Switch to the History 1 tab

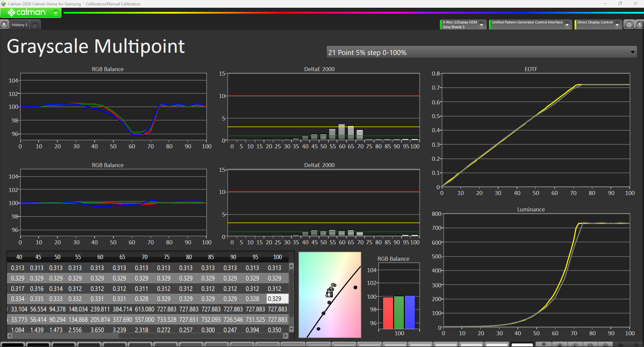pyautogui.click(x=19, y=25)
